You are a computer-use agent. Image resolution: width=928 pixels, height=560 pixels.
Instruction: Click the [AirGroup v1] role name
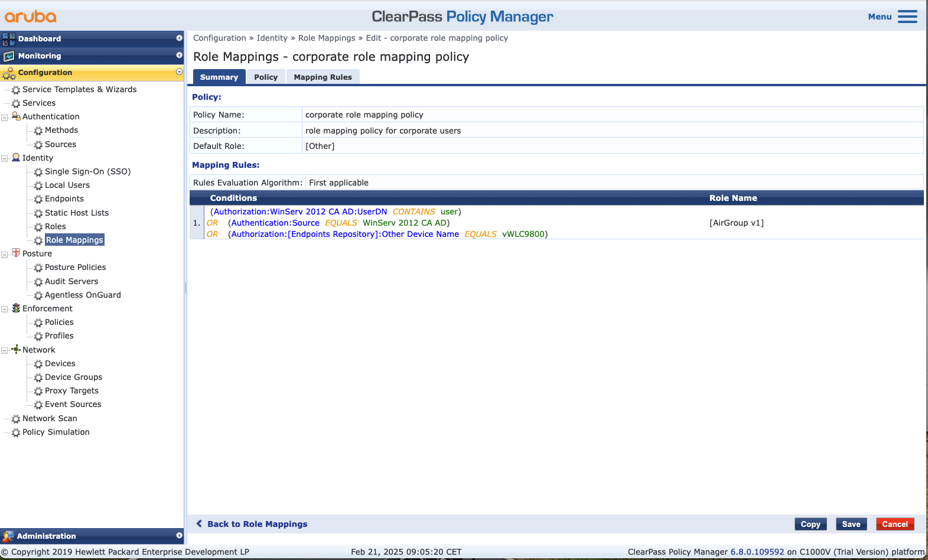point(737,223)
